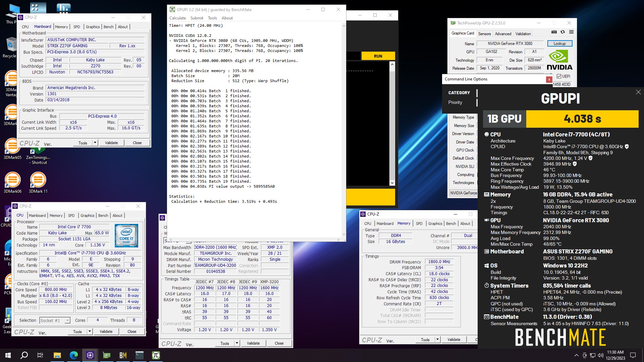Click Validate in SPD CPU-Z window

(x=253, y=343)
